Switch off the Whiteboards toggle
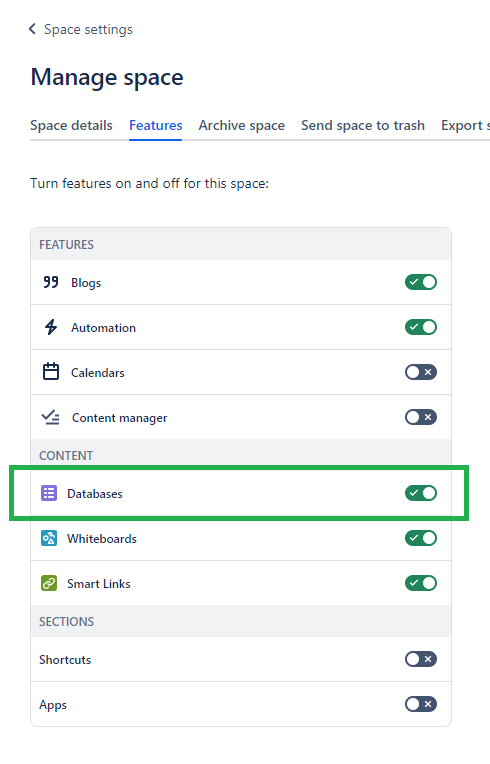 coord(421,538)
